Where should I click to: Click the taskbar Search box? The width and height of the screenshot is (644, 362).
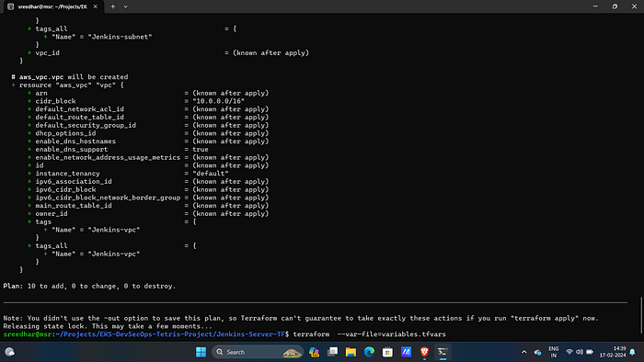[x=258, y=352]
